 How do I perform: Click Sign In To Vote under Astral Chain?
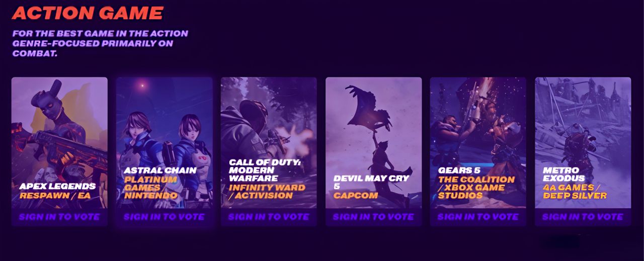pyautogui.click(x=164, y=217)
